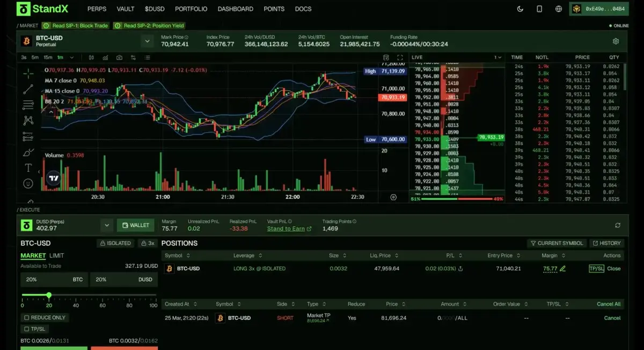Toggle chart fullscreen icon
The image size is (644, 350).
coord(400,57)
